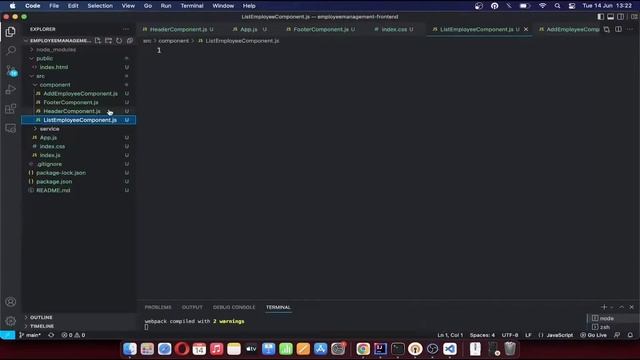Screen dimensions: 640x360
Task: Open notifications bell in status bar
Action: 630,335
